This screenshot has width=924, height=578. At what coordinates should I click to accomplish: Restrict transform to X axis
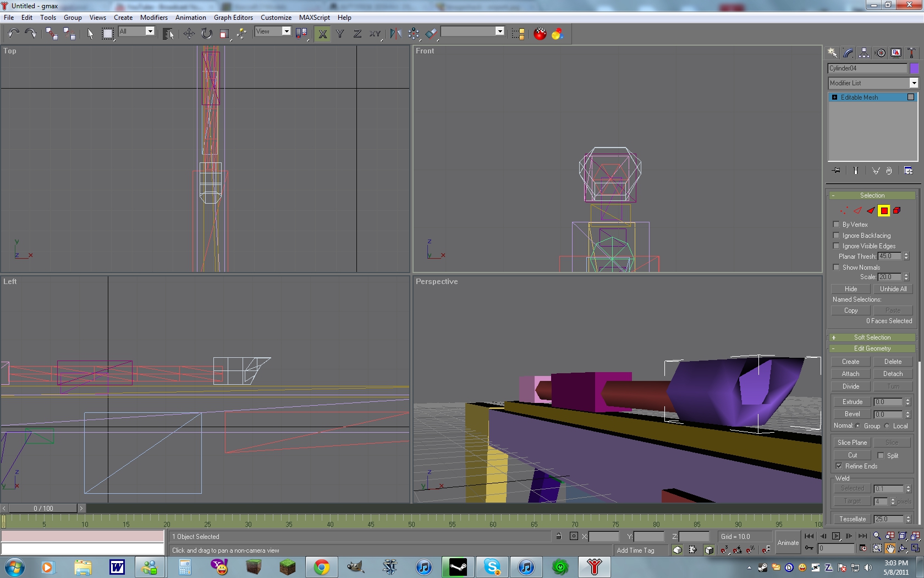click(323, 34)
